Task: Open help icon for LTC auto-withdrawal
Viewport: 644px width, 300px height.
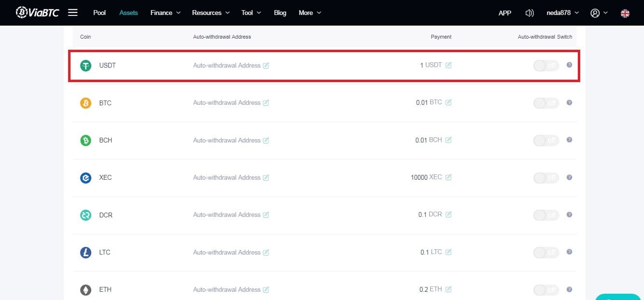Action: [x=569, y=252]
